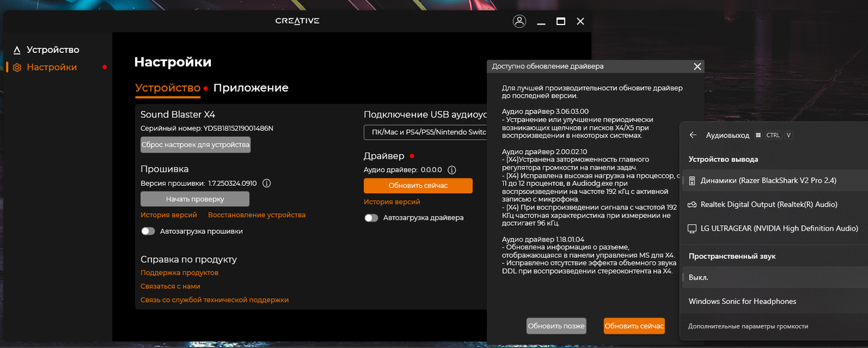Screen dimensions: 868x348
Task: Show info for firmware version 1.7.250324.0910
Action: click(267, 183)
